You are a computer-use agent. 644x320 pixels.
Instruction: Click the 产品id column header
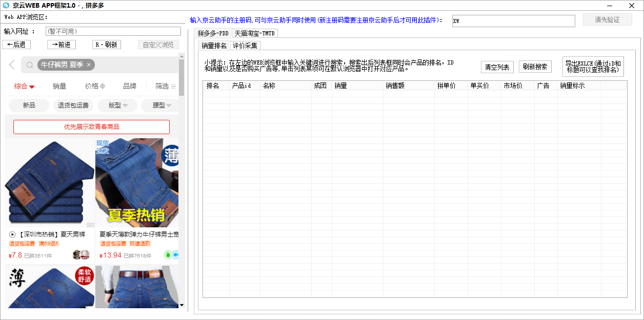244,86
